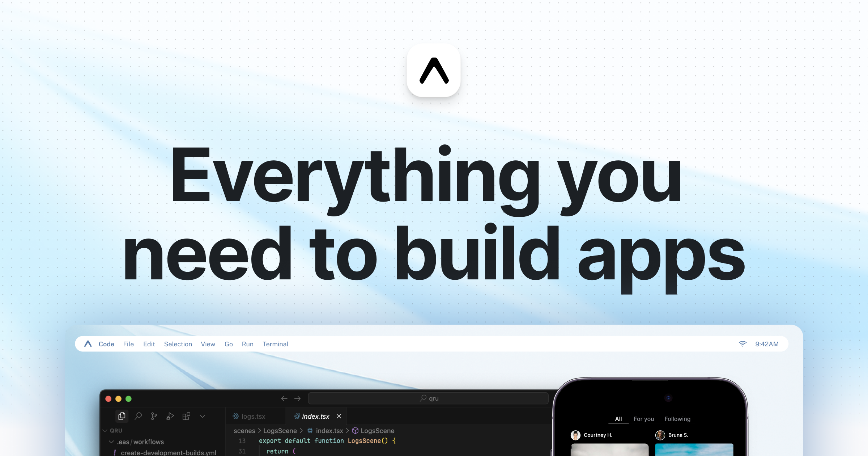The height and width of the screenshot is (456, 868).
Task: Click the Wi-Fi status icon
Action: 744,344
